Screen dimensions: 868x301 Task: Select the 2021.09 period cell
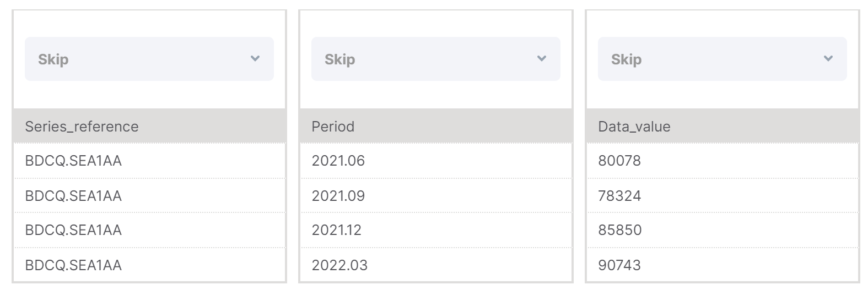436,195
